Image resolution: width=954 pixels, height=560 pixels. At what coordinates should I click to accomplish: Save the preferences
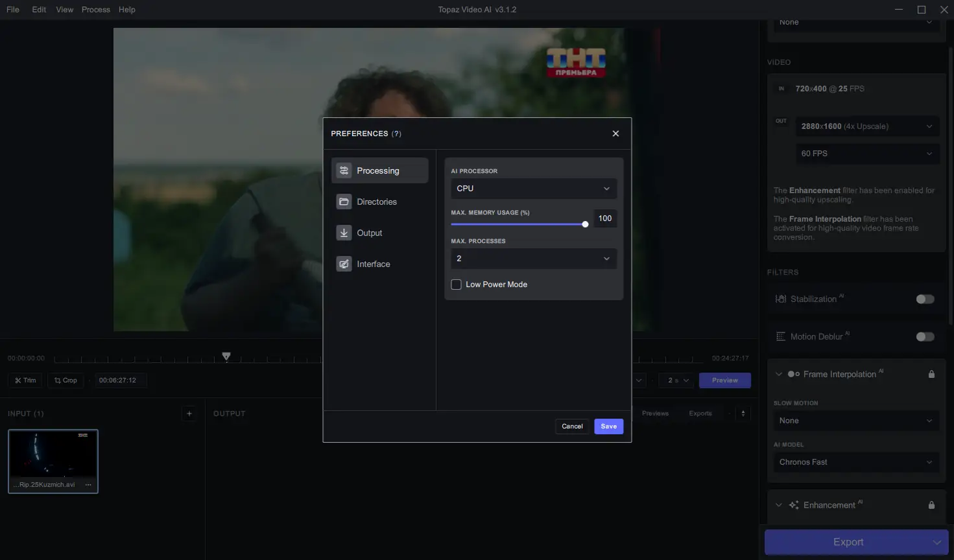[x=609, y=426]
